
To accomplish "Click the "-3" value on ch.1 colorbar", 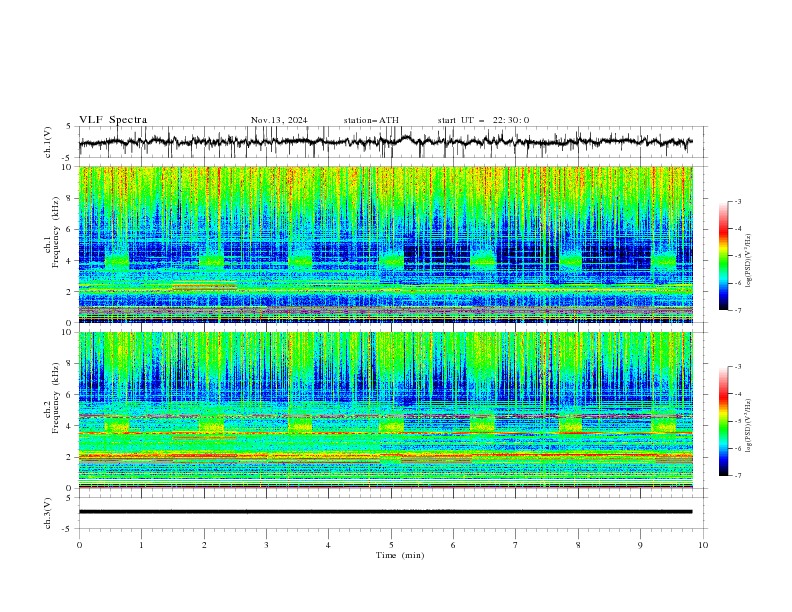I will coord(738,201).
